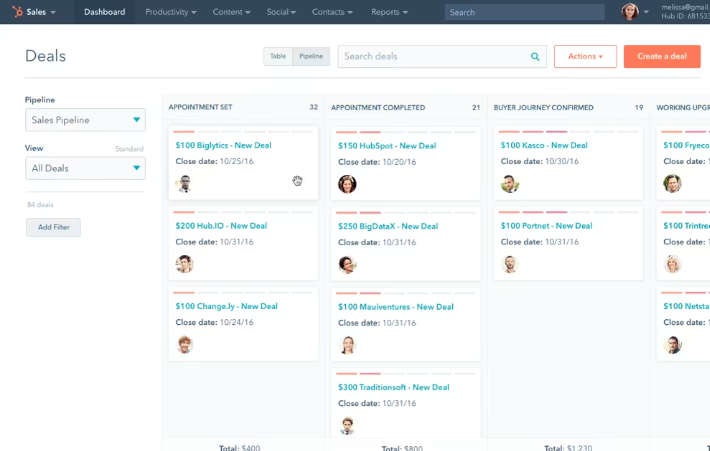Click owner avatar on Netsta deal card

[672, 345]
